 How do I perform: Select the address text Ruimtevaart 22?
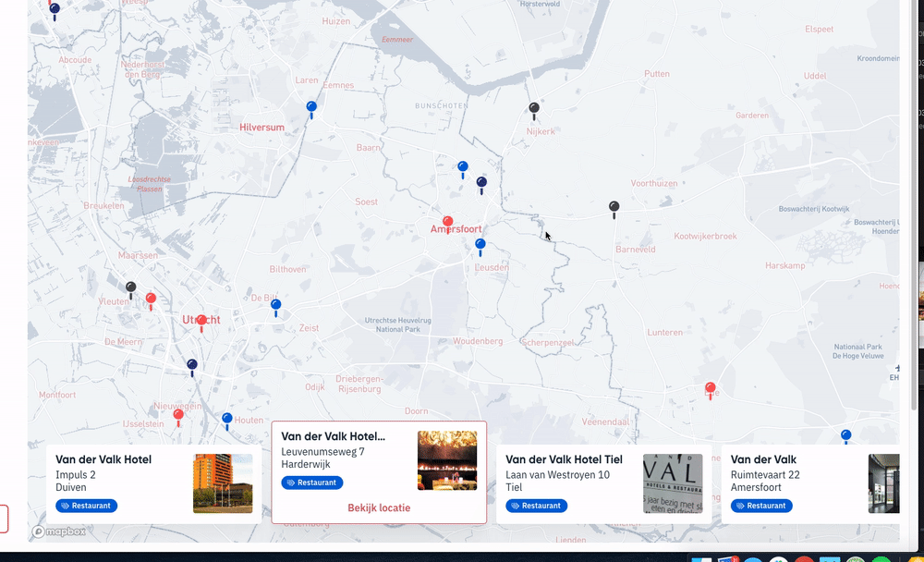[x=765, y=475]
